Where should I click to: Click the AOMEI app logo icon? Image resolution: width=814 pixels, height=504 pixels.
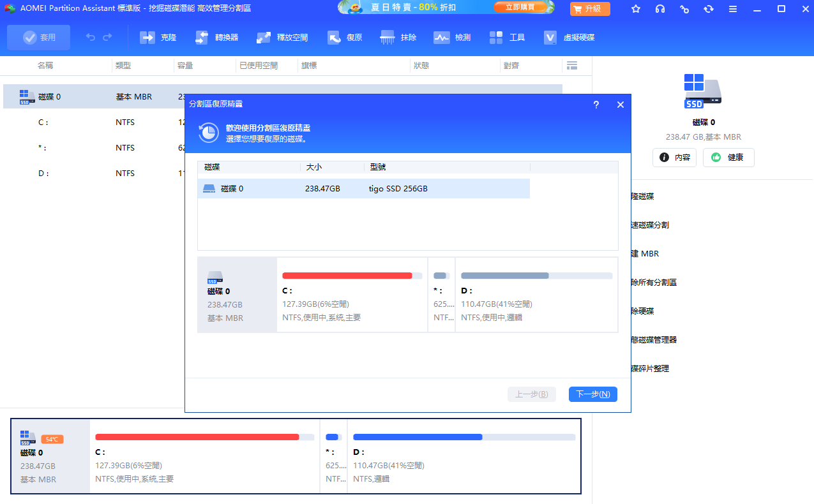9,8
